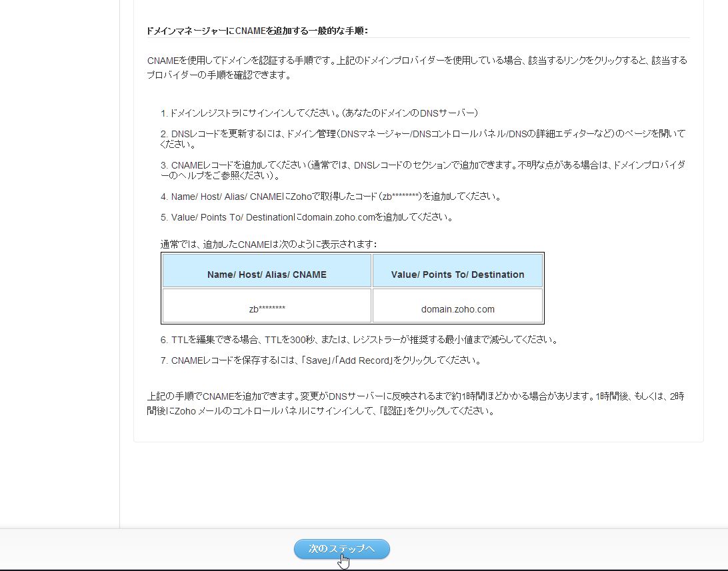
Task: Click step 2 DNSレコードを更新する text
Action: tap(423, 139)
